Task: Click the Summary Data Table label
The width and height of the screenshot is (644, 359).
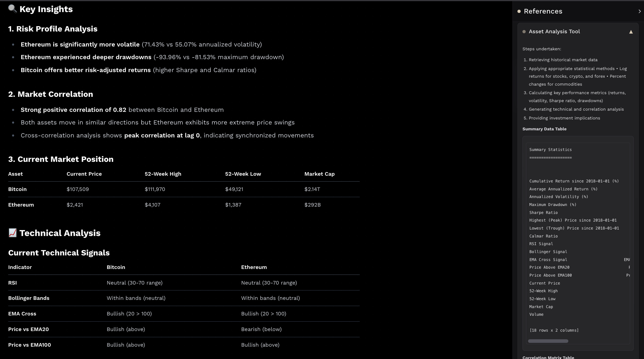Action: click(x=544, y=129)
